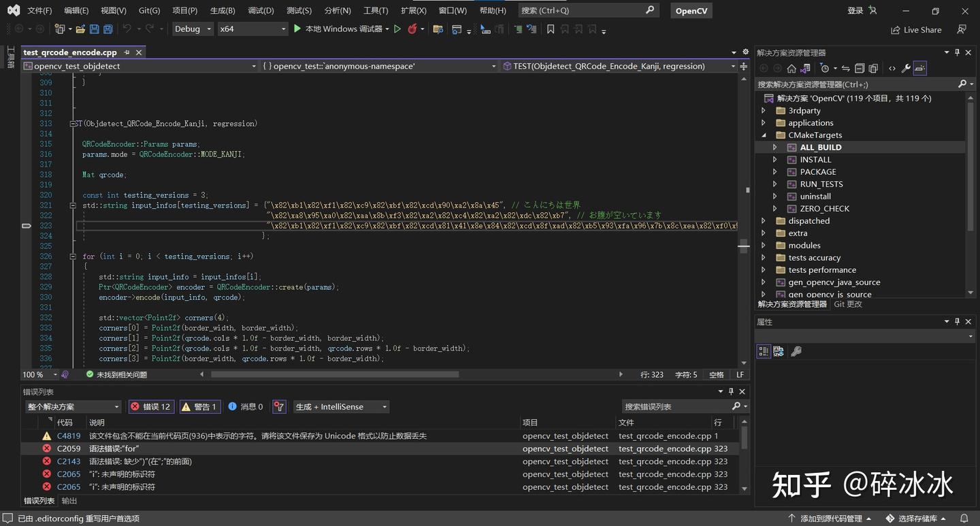
Task: Open the 生成 + IntelliSense dropdown
Action: pyautogui.click(x=341, y=407)
